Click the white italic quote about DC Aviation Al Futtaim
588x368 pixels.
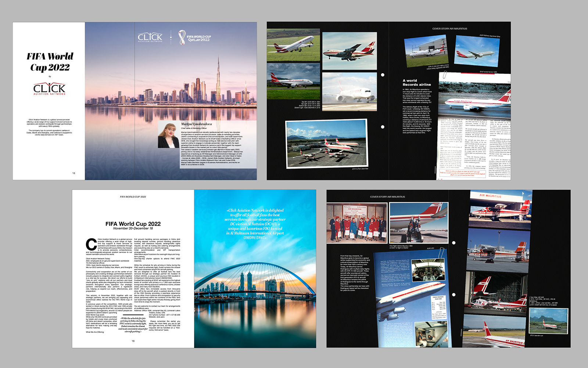coord(255,224)
